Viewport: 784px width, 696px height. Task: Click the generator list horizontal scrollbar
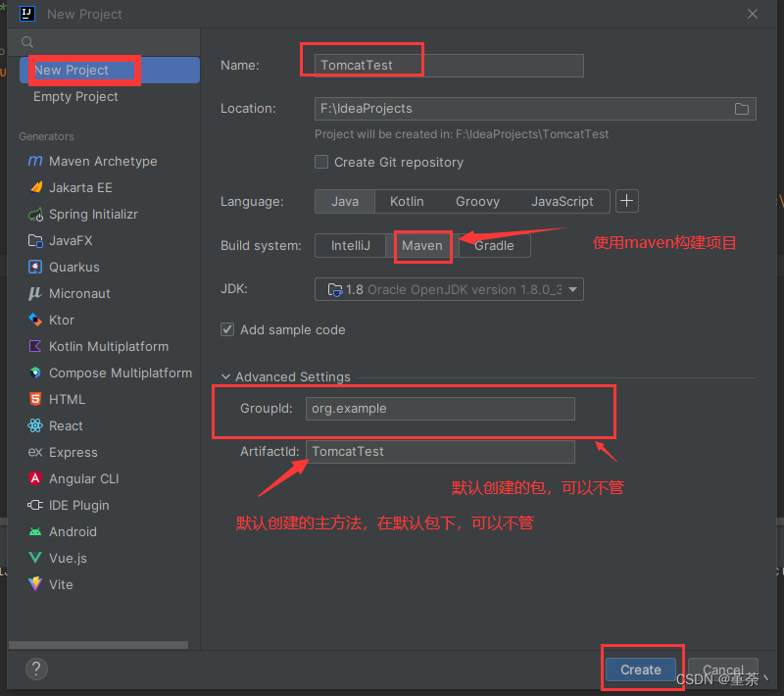(99, 645)
